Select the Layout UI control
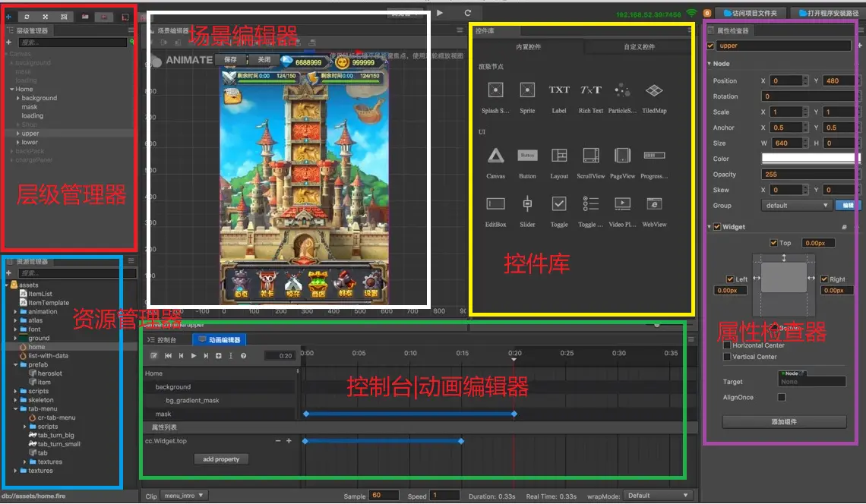 (559, 156)
